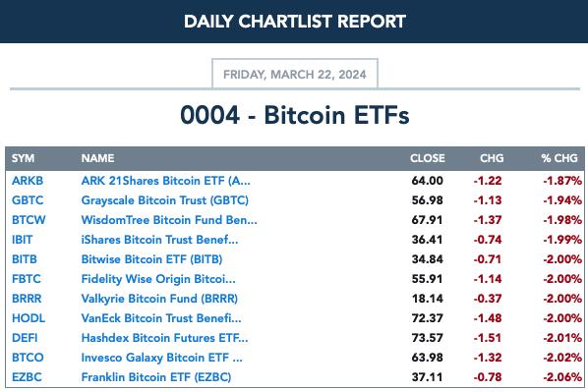
Task: Open Valkyrie Bitcoin Fund (BRRR) link
Action: click(x=159, y=299)
